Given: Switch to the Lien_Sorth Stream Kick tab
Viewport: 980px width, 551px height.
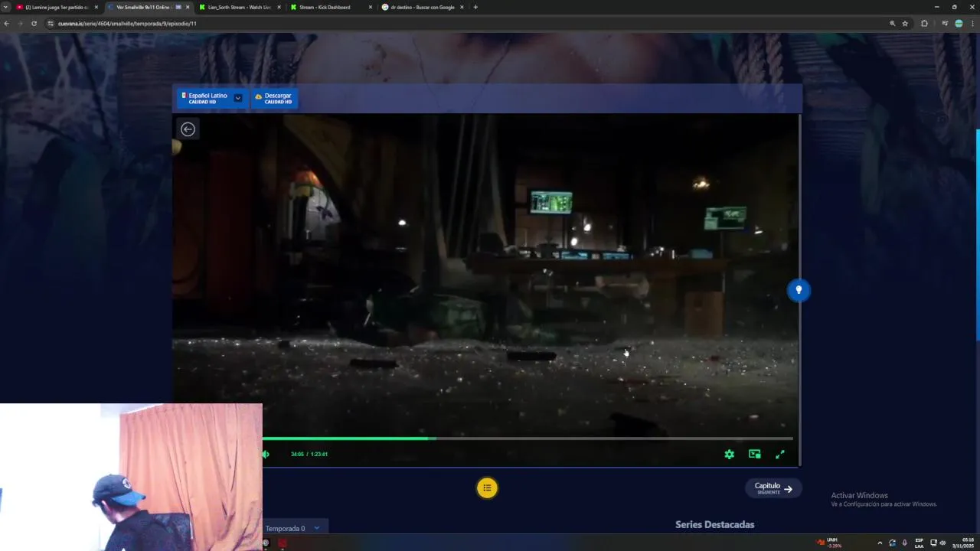Looking at the screenshot, I should [239, 7].
